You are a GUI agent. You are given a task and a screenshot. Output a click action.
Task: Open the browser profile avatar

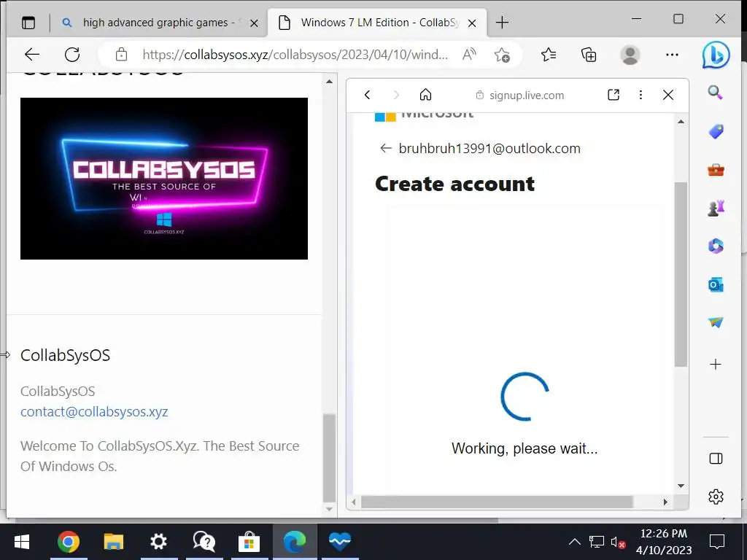click(x=630, y=55)
